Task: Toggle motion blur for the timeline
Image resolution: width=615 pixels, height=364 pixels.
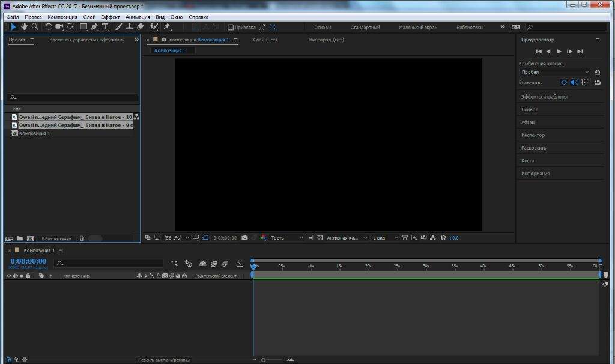Action: coord(225,264)
